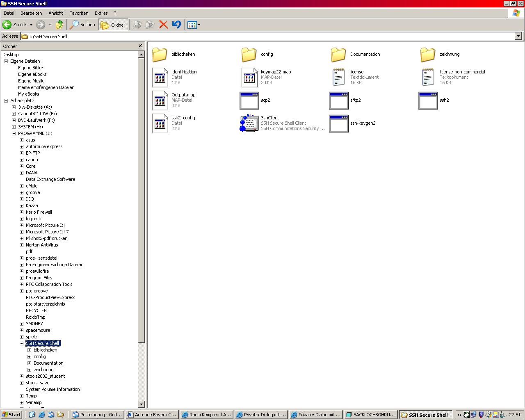Screen dimensions: 525x420
Task: Open the Extras menu
Action: pyautogui.click(x=101, y=13)
